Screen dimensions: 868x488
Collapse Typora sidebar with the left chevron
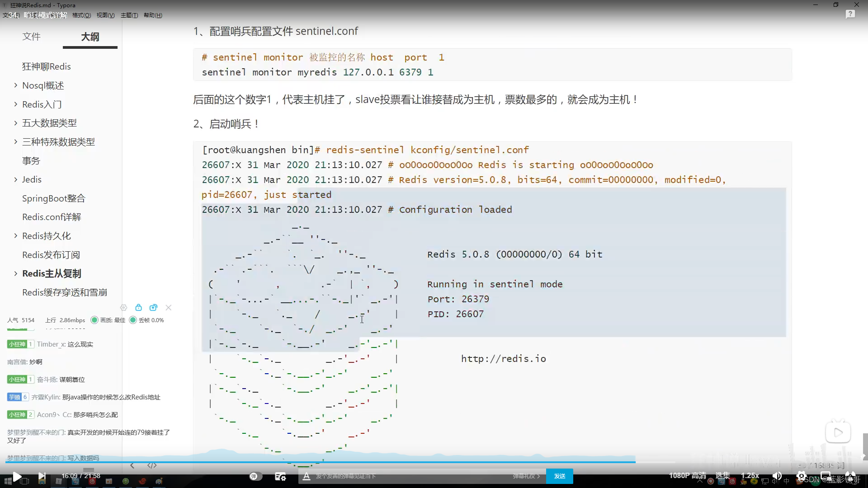click(x=132, y=465)
